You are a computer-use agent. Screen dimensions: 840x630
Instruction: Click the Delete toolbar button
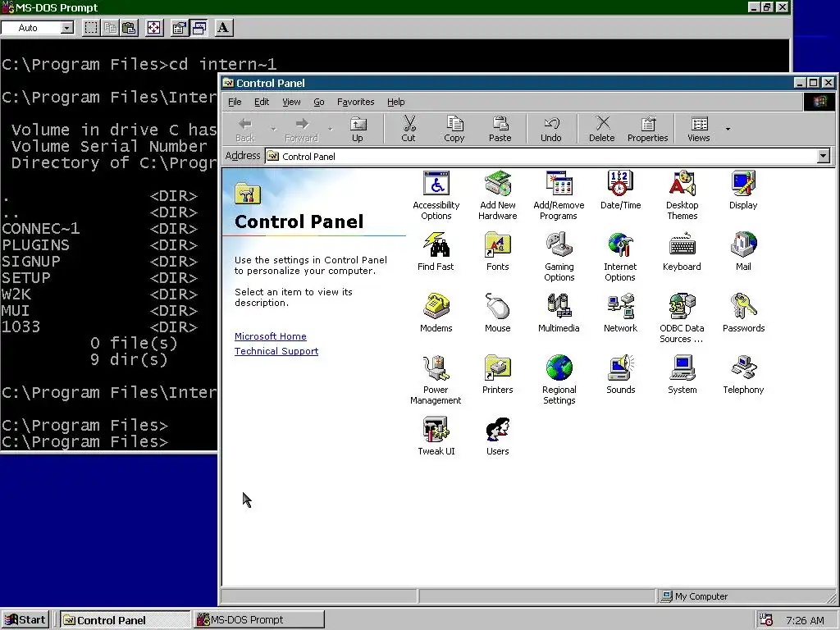coord(602,129)
